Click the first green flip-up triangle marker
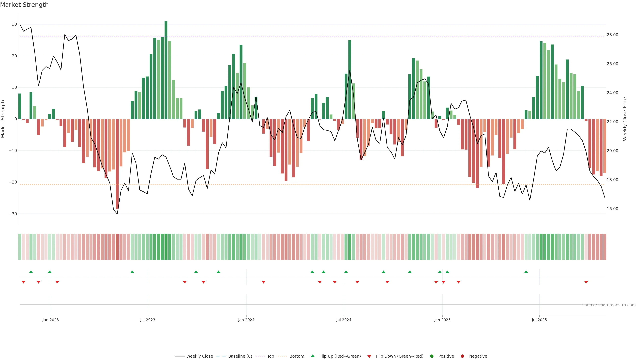644x362 pixels. pos(31,272)
